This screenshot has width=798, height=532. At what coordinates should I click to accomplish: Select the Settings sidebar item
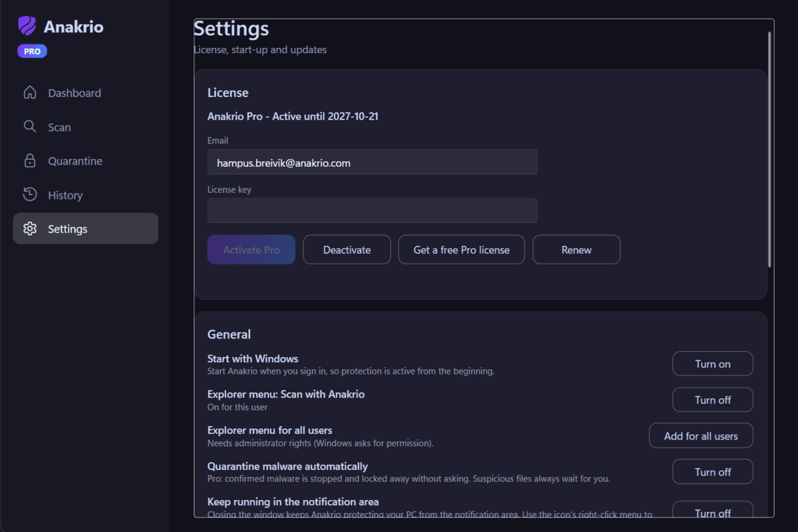coord(86,229)
